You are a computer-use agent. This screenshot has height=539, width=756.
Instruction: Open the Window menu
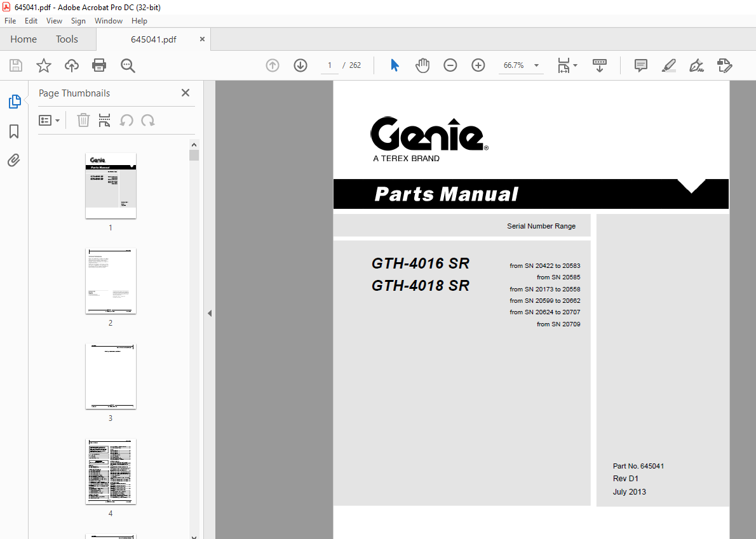(x=109, y=21)
